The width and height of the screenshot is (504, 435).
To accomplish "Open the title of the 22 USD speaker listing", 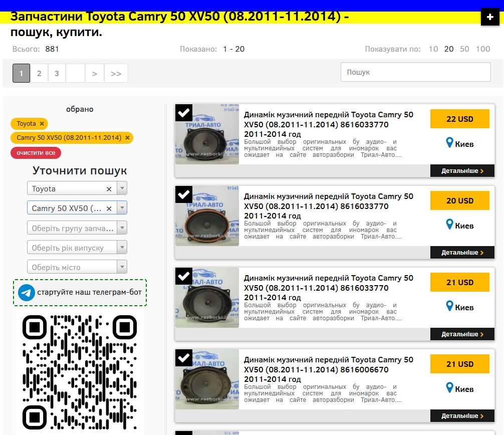I will [x=329, y=124].
